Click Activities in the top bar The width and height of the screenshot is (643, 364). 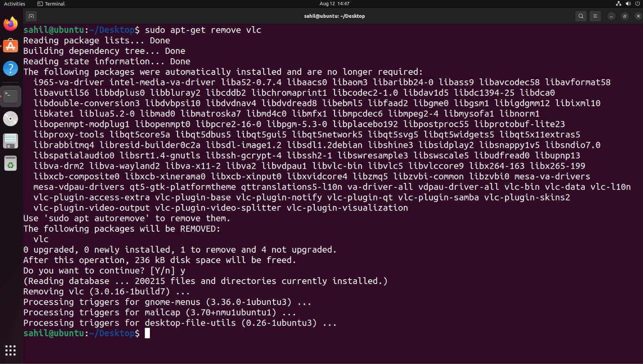(14, 4)
